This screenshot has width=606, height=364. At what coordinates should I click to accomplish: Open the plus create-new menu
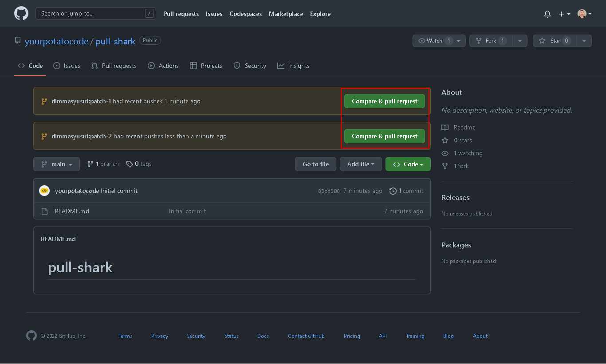[564, 14]
